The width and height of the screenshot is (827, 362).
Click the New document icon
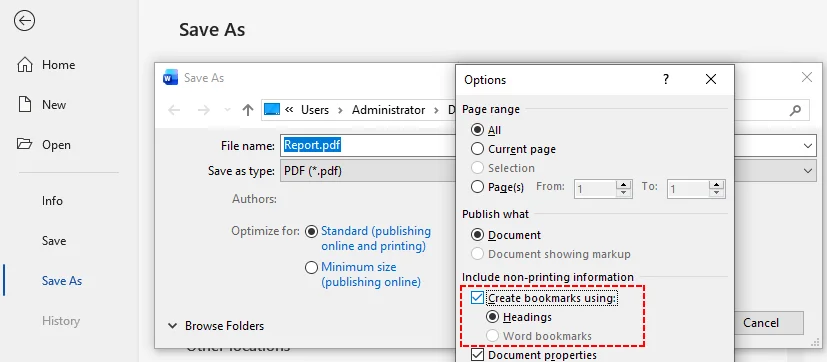25,104
